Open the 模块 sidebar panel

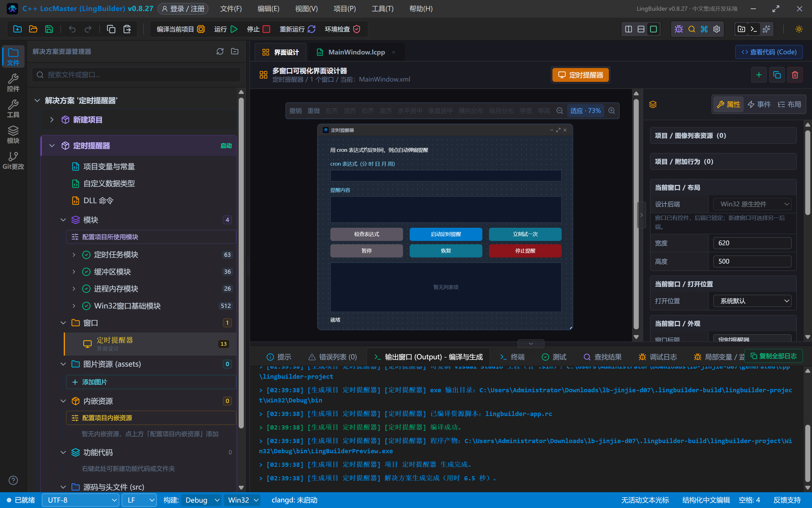[13, 135]
